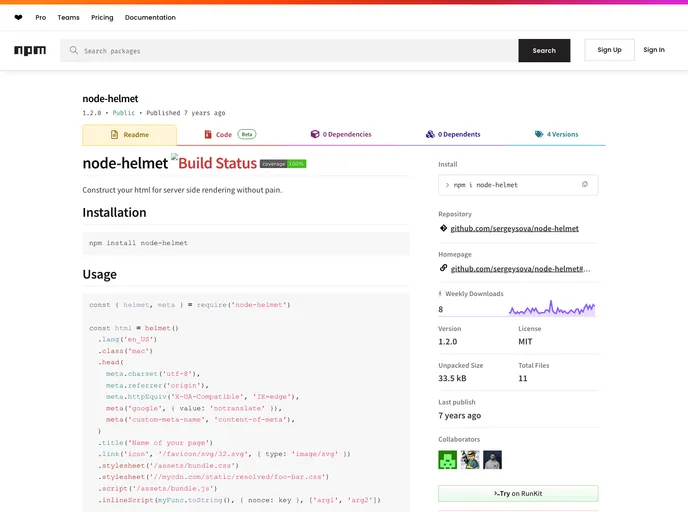Click the weekly downloads sparkline chart
The width and height of the screenshot is (688, 512).
pyautogui.click(x=552, y=308)
